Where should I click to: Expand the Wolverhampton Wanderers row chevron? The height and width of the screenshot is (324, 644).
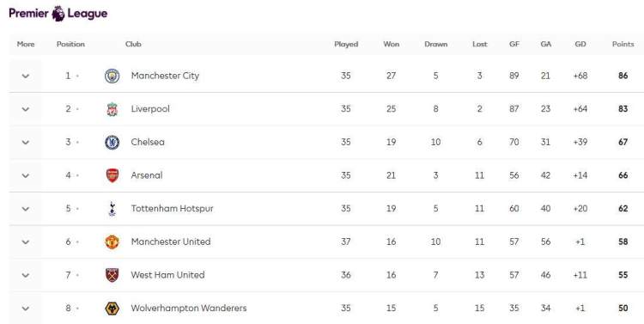(x=26, y=309)
